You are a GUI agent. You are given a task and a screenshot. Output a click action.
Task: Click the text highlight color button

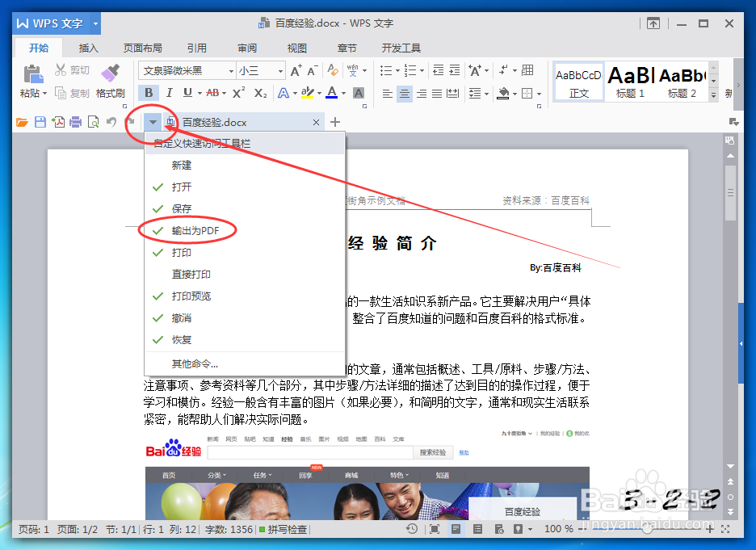coord(307,93)
